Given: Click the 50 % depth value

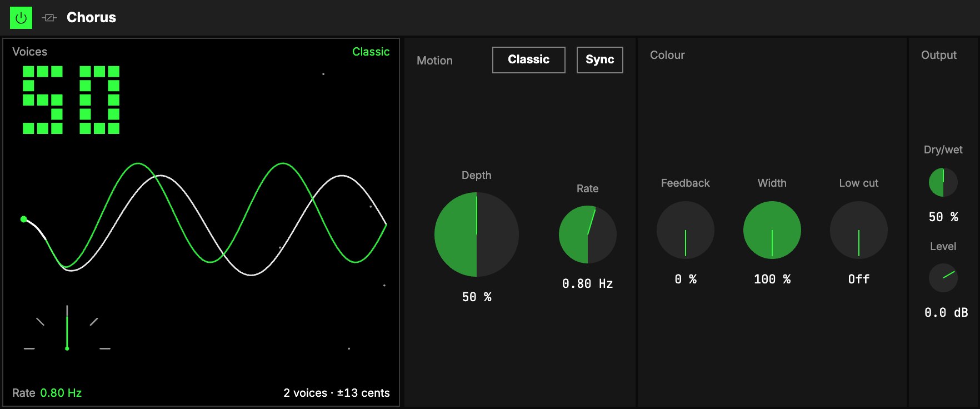Looking at the screenshot, I should [477, 297].
